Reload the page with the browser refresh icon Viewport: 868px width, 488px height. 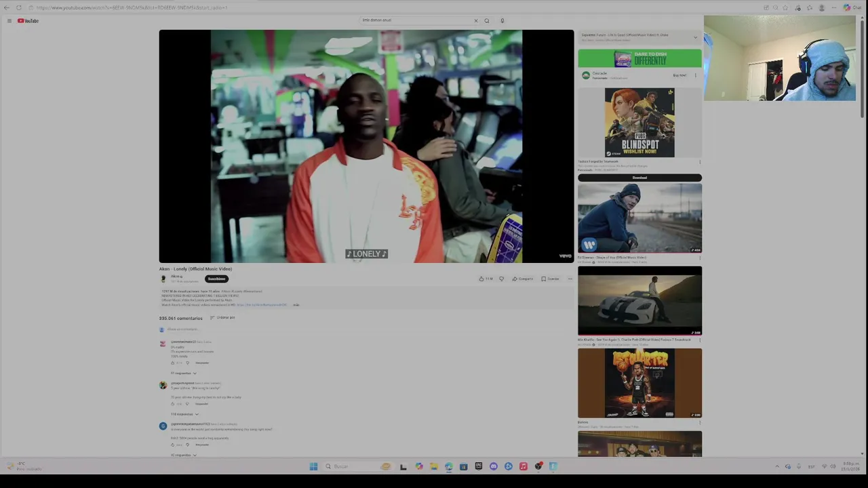[x=19, y=7]
